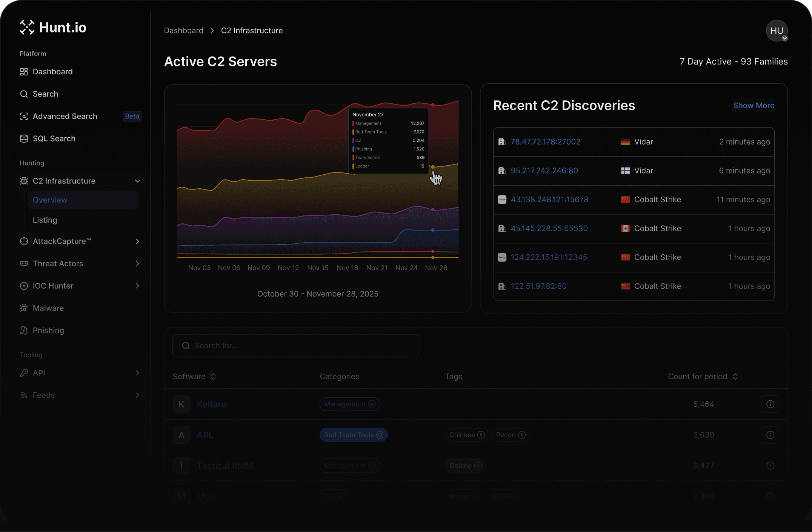Image resolution: width=812 pixels, height=532 pixels.
Task: Collapse the C2 Infrastructure section chevron
Action: [x=137, y=181]
